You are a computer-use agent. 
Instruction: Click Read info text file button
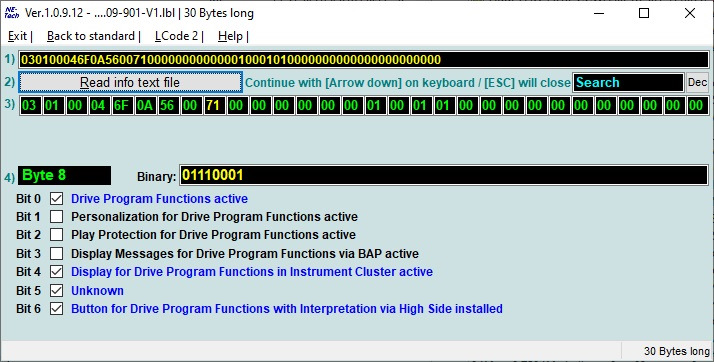(130, 82)
